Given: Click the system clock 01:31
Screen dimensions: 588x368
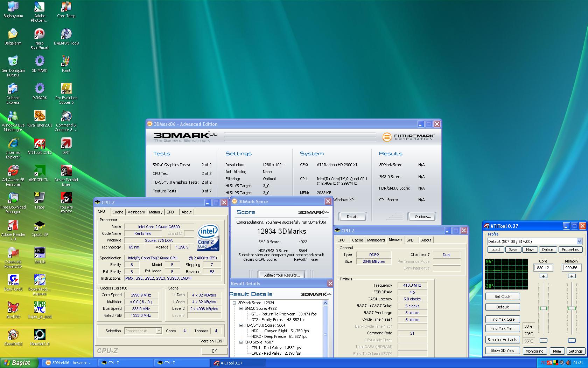Looking at the screenshot, I should (x=578, y=363).
